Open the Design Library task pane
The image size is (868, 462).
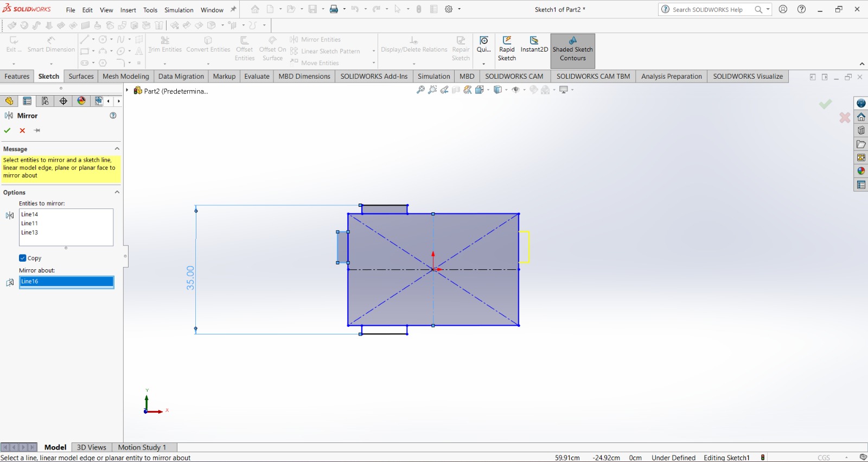click(x=861, y=130)
